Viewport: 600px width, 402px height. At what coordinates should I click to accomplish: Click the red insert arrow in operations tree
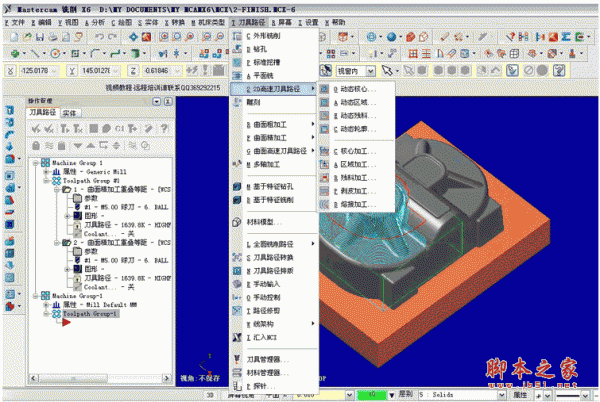[66, 322]
